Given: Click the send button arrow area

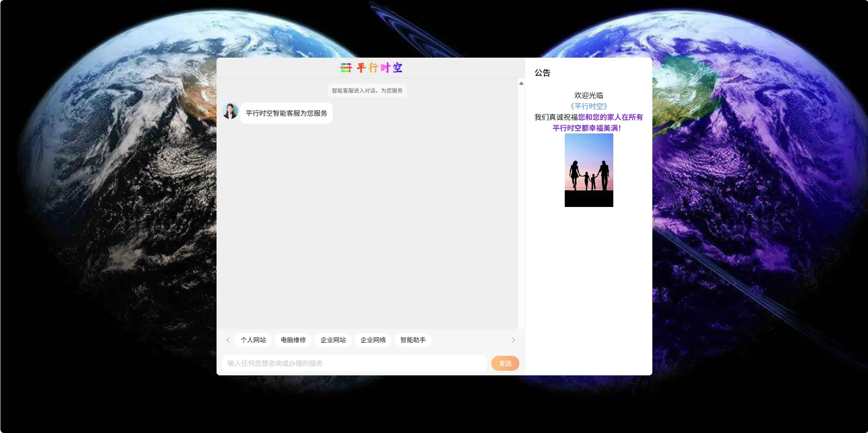Looking at the screenshot, I should (504, 363).
